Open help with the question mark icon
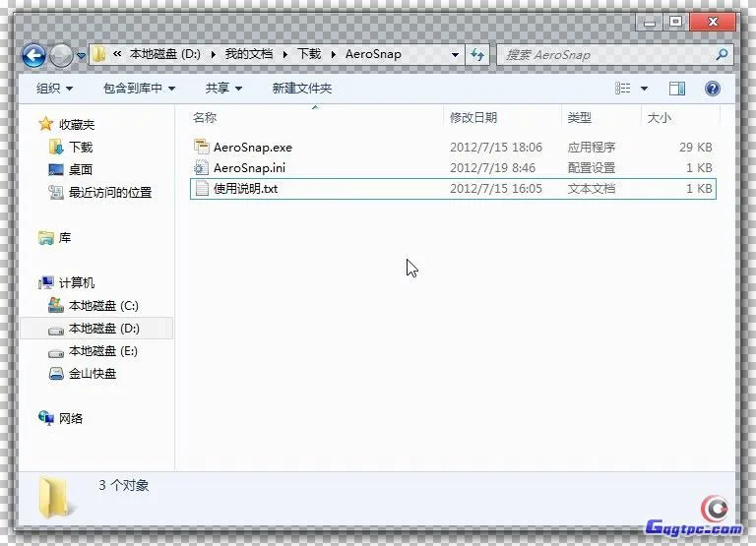Viewport: 756px width, 546px height. [x=712, y=89]
